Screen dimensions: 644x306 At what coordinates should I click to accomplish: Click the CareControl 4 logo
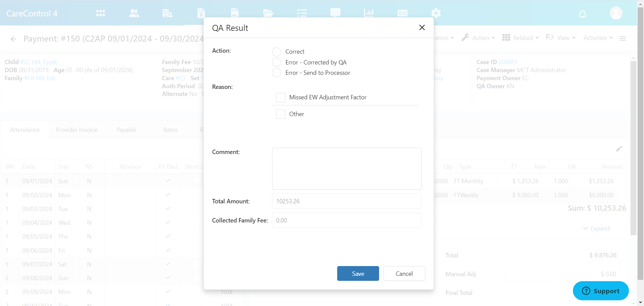click(32, 13)
